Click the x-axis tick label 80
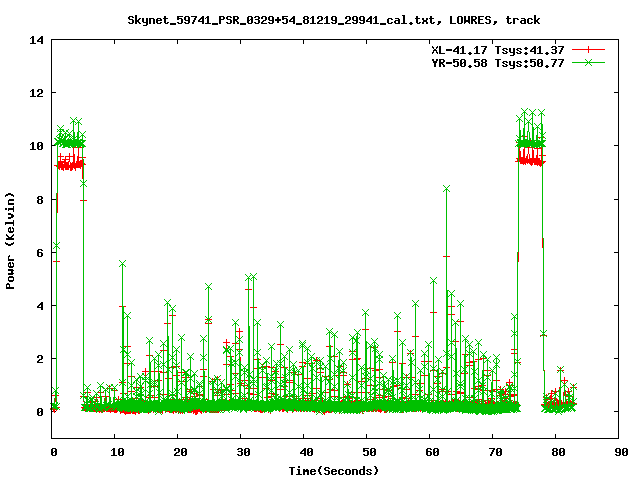 click(x=558, y=452)
